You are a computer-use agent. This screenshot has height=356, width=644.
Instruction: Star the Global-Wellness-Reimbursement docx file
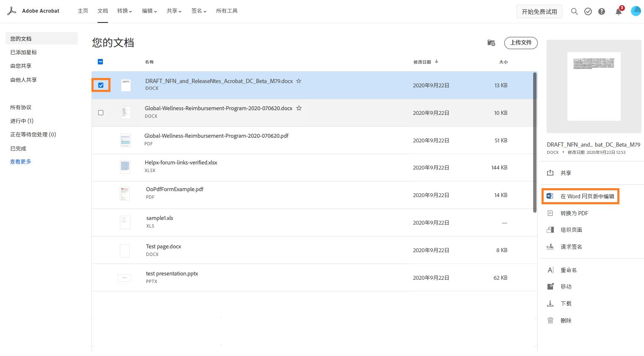(x=299, y=108)
